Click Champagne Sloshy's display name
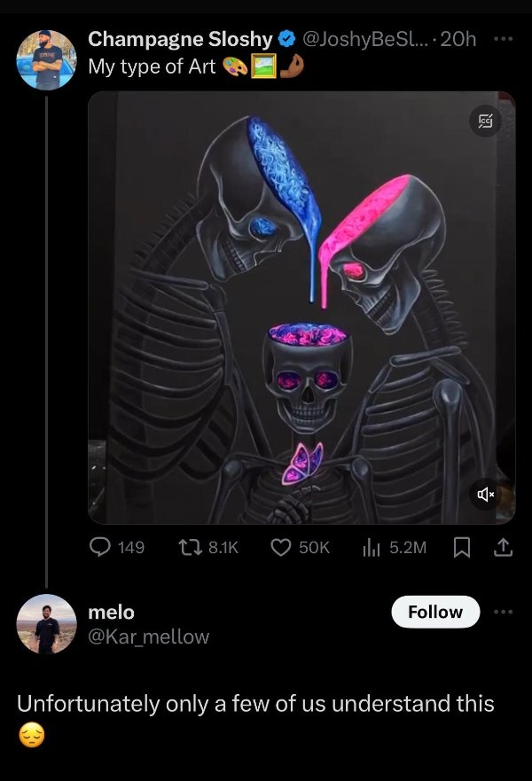Image resolution: width=532 pixels, height=781 pixels. point(177,39)
